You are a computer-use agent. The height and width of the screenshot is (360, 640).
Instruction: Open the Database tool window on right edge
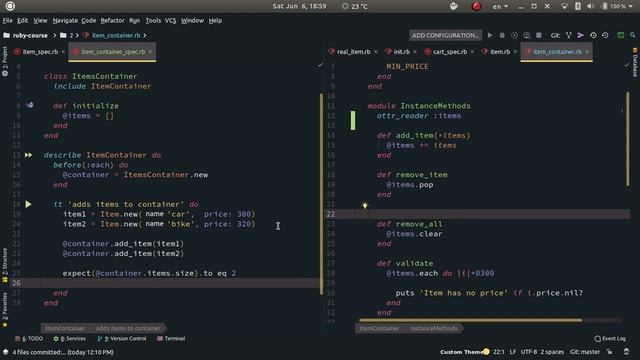click(x=635, y=62)
